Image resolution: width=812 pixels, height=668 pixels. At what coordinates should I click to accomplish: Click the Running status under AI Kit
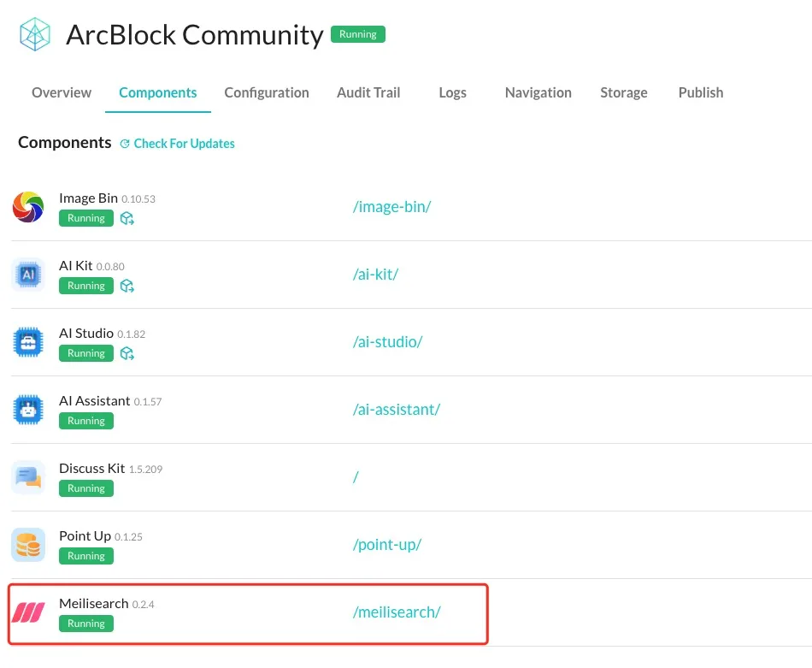pyautogui.click(x=86, y=286)
